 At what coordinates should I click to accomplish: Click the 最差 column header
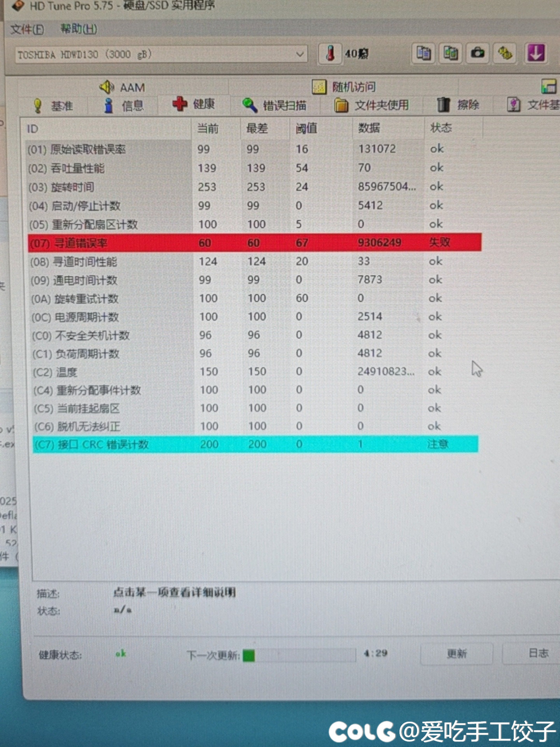pos(265,128)
